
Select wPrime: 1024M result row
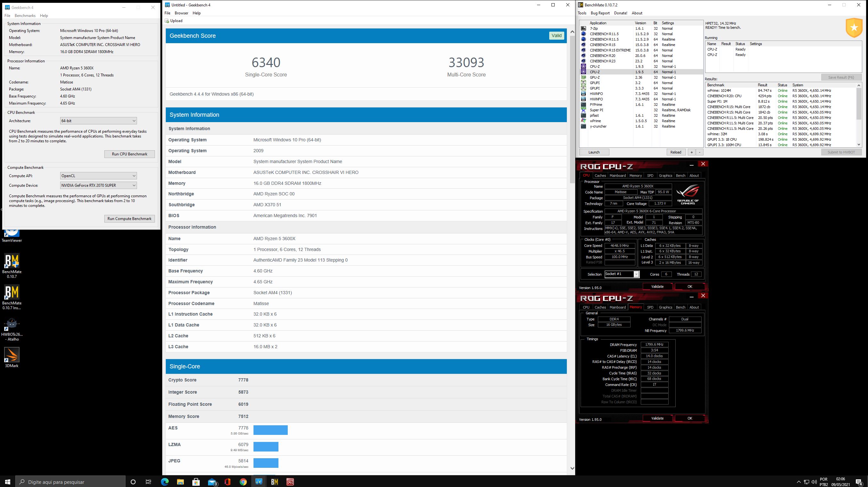tap(781, 90)
